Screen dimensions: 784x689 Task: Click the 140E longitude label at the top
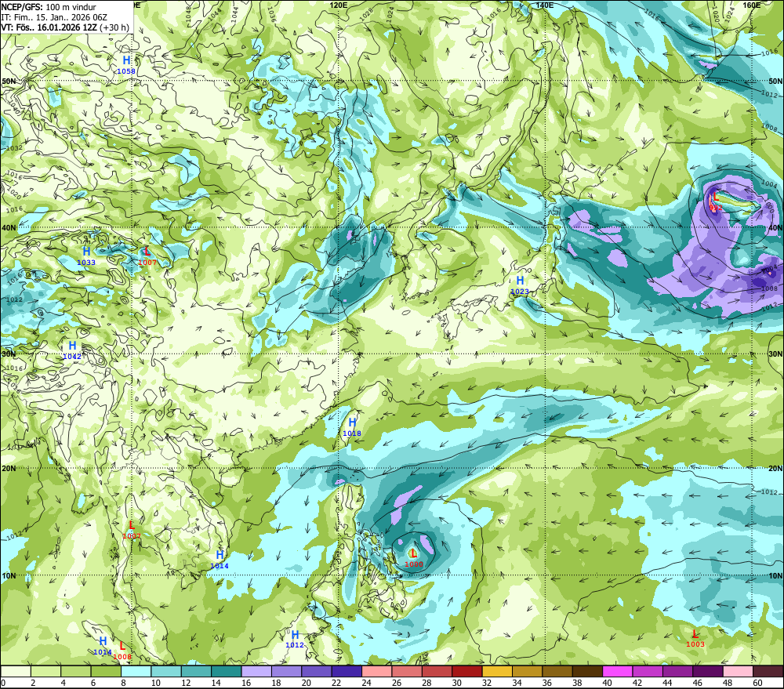544,5
